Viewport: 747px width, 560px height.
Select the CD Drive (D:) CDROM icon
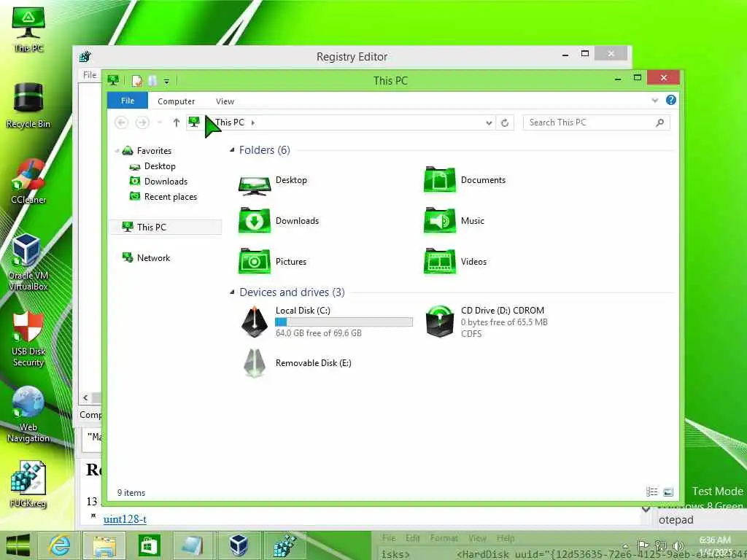coord(440,322)
